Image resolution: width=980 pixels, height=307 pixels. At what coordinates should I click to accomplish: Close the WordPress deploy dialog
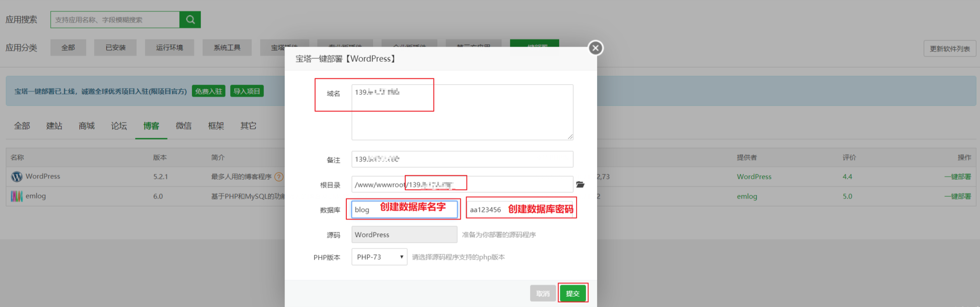click(x=595, y=48)
